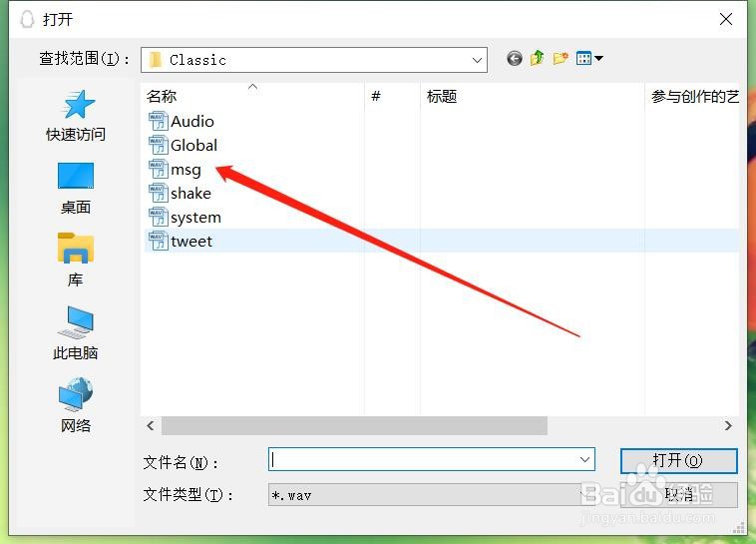This screenshot has width=756, height=544.
Task: Open Quick Access (快速访问) location
Action: 76,116
